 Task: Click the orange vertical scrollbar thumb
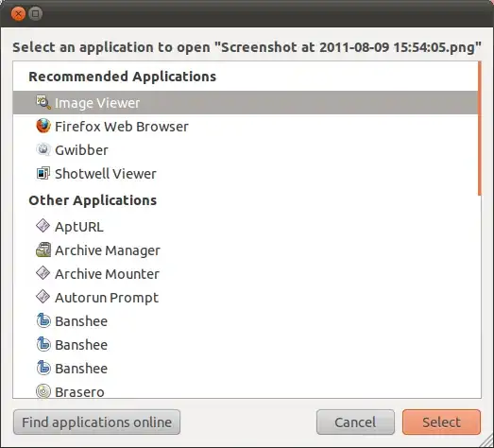[x=480, y=129]
